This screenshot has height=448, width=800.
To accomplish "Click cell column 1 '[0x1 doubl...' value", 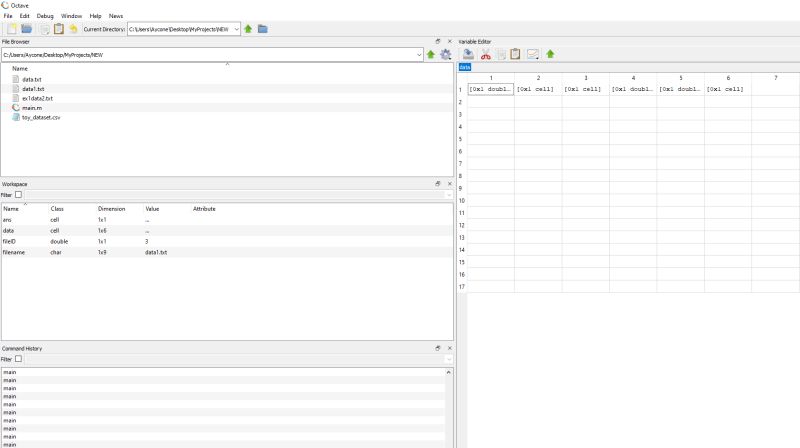I will pyautogui.click(x=491, y=89).
